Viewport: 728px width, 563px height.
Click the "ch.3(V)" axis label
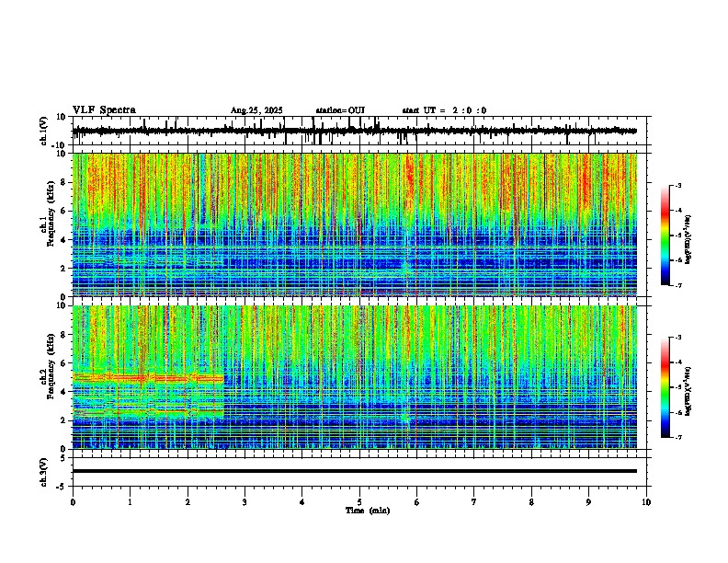(x=43, y=472)
